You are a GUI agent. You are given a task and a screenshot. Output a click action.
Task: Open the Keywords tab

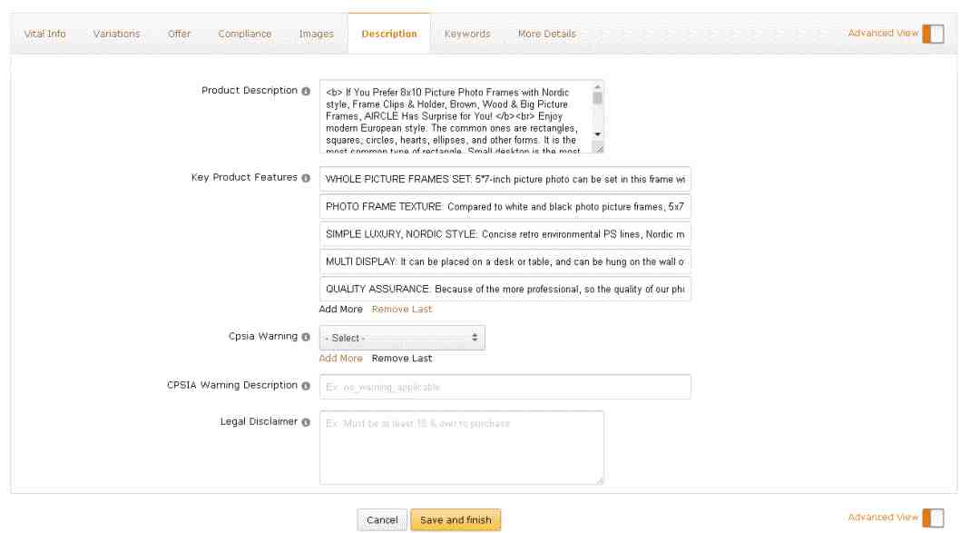467,34
